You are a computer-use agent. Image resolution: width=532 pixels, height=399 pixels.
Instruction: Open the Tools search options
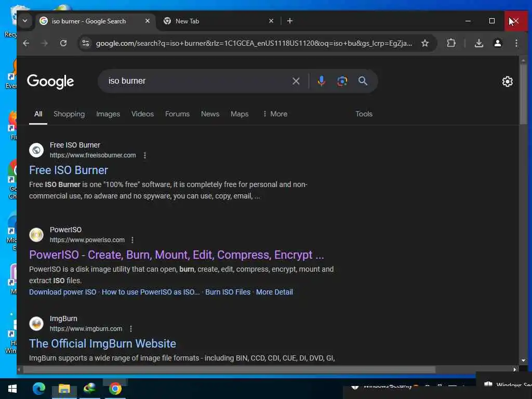[x=364, y=114]
